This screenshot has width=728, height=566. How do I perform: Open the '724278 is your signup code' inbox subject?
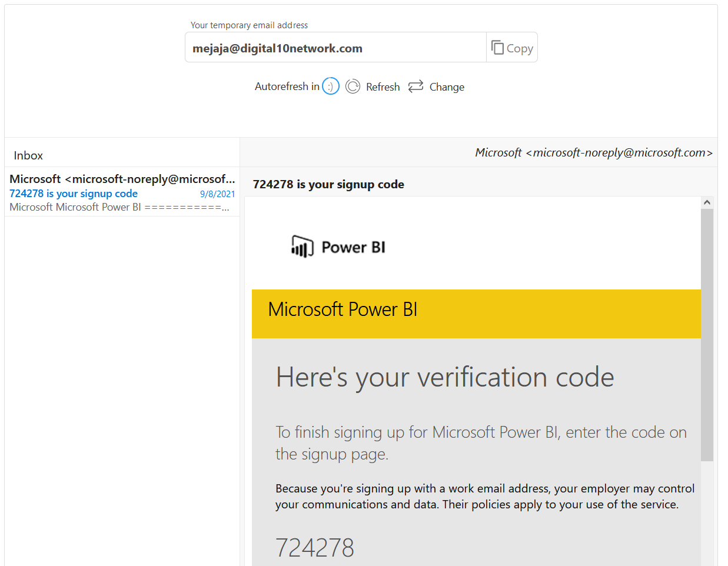74,194
